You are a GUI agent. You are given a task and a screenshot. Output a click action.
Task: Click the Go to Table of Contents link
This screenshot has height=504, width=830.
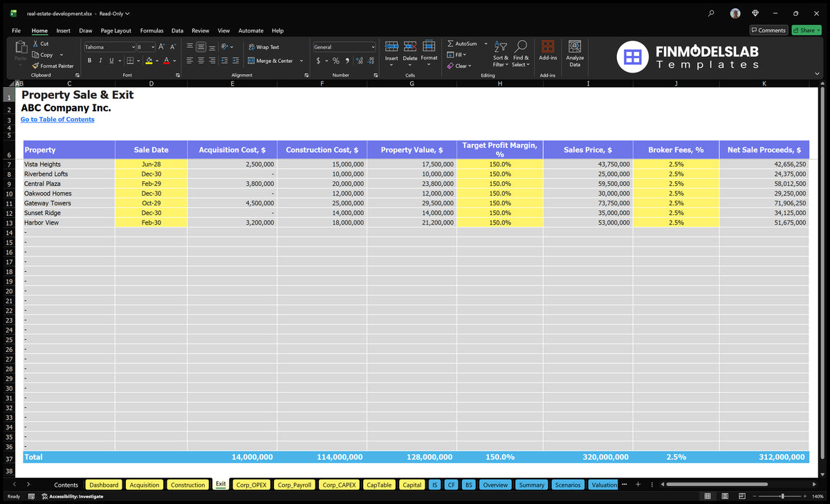pos(57,120)
